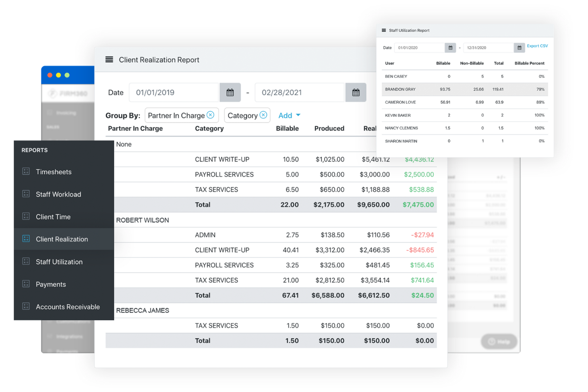Click the Staff Workload sidebar icon
The height and width of the screenshot is (392, 588).
coord(26,194)
